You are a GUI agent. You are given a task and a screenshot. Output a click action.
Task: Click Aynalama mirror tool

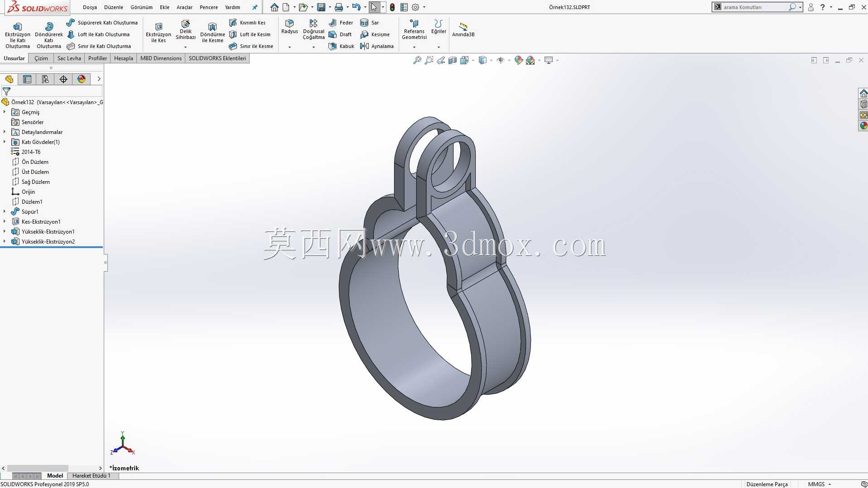[377, 46]
